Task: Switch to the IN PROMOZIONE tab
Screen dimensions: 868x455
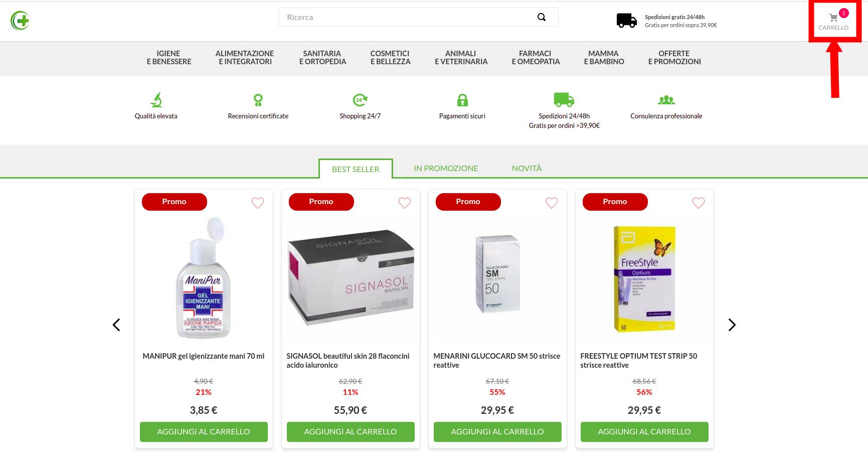Action: click(446, 169)
